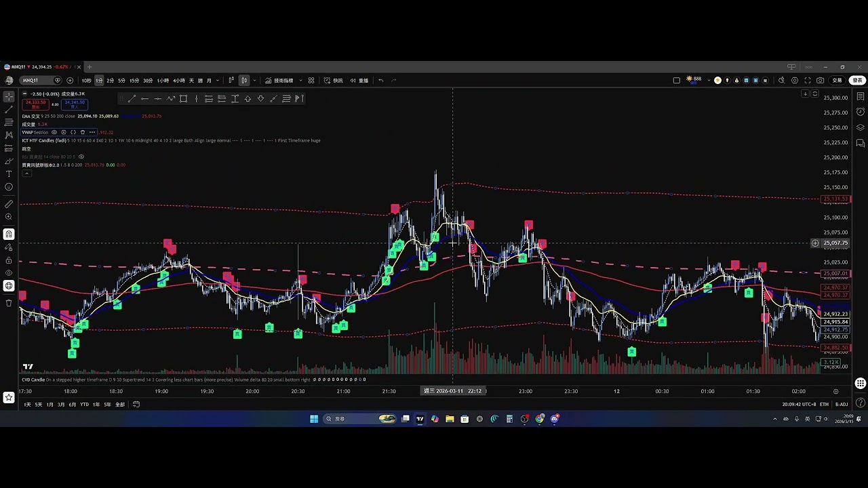Image resolution: width=868 pixels, height=488 pixels.
Task: Toggle hide all drawings eye icon
Action: coord(9,273)
